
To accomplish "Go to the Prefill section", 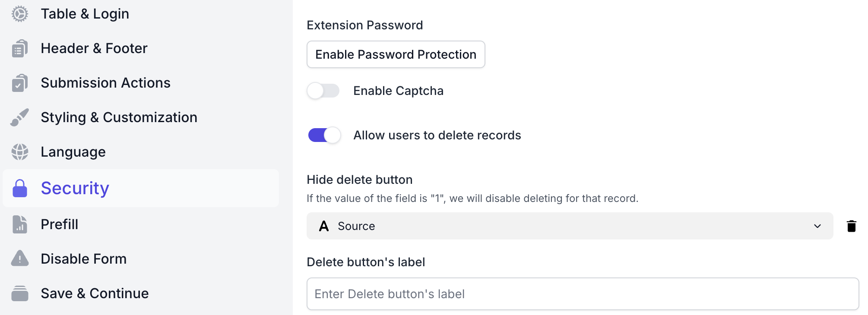I will coord(60,224).
